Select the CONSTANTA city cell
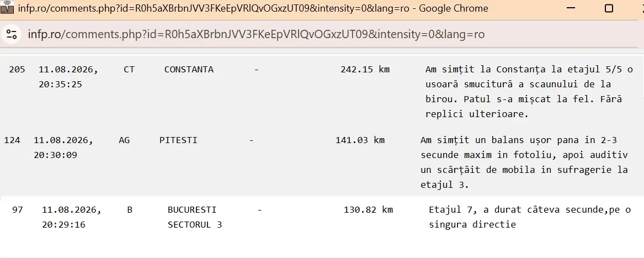This screenshot has width=644, height=258. [x=189, y=69]
